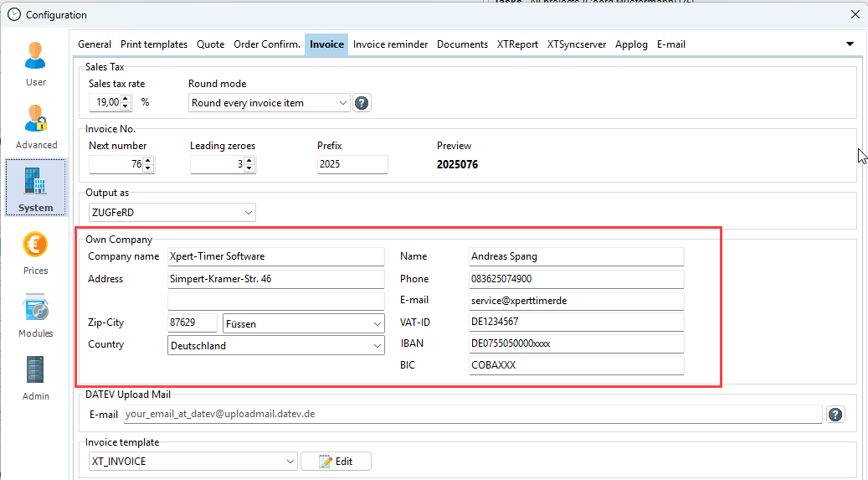The image size is (868, 480).
Task: Open the Advanced settings section
Action: click(36, 126)
